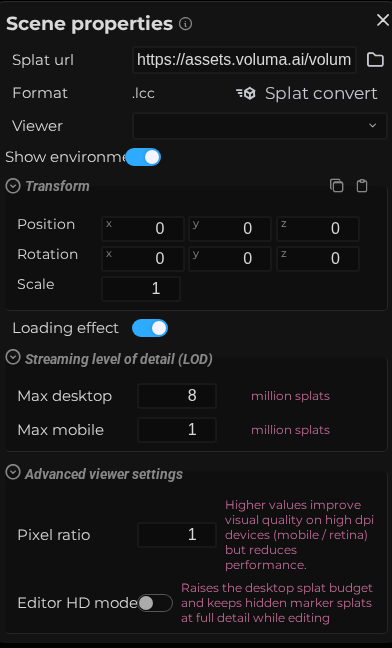Select the Rotation z value field
Viewport: 392px width, 648px height.
(x=318, y=259)
